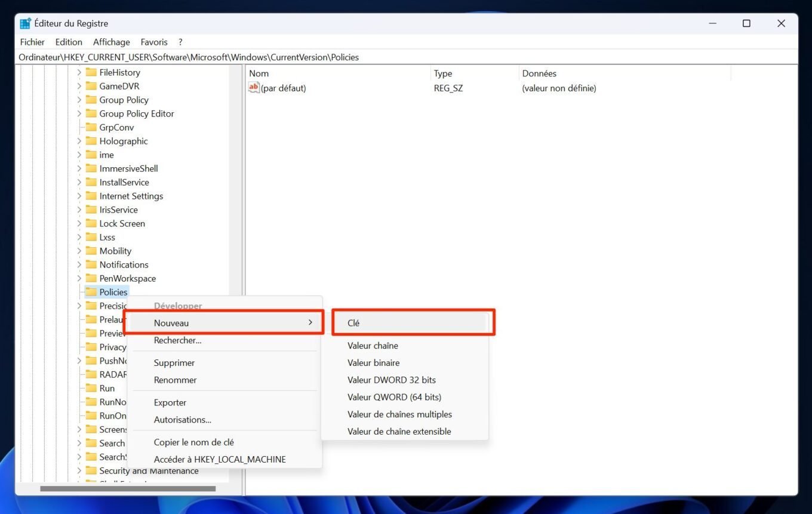Image resolution: width=812 pixels, height=514 pixels.
Task: Select the Notifications key label
Action: 124,264
